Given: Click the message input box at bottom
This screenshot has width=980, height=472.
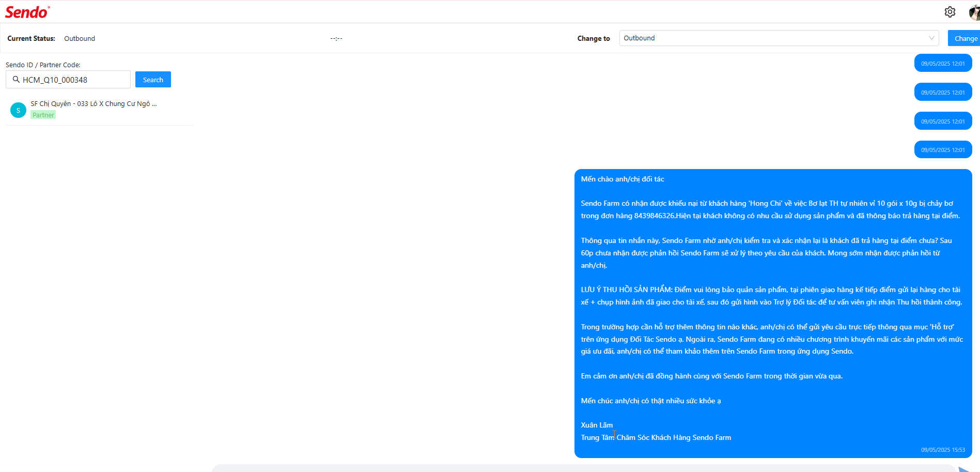Looking at the screenshot, I should point(584,468).
